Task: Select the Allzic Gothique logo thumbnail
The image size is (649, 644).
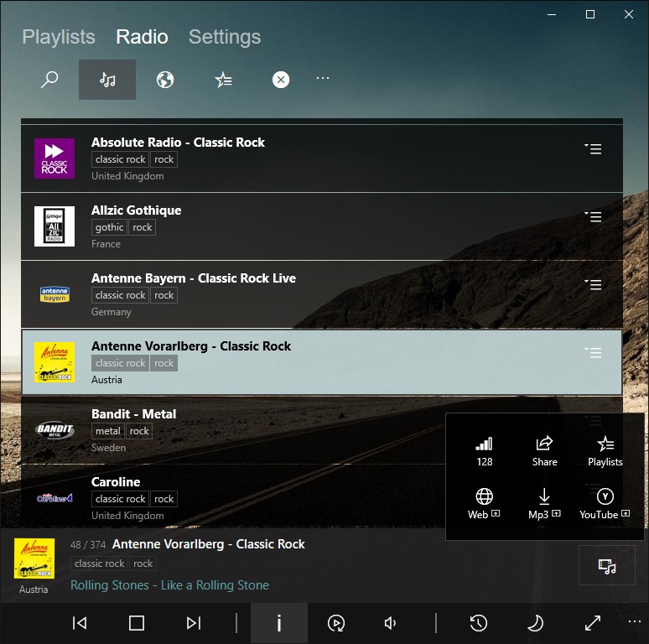Action: point(55,226)
